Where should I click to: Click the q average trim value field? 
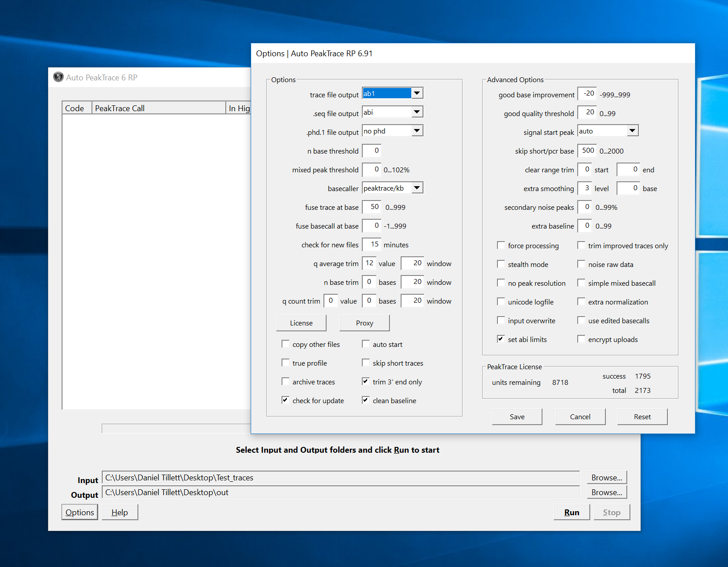(x=369, y=263)
